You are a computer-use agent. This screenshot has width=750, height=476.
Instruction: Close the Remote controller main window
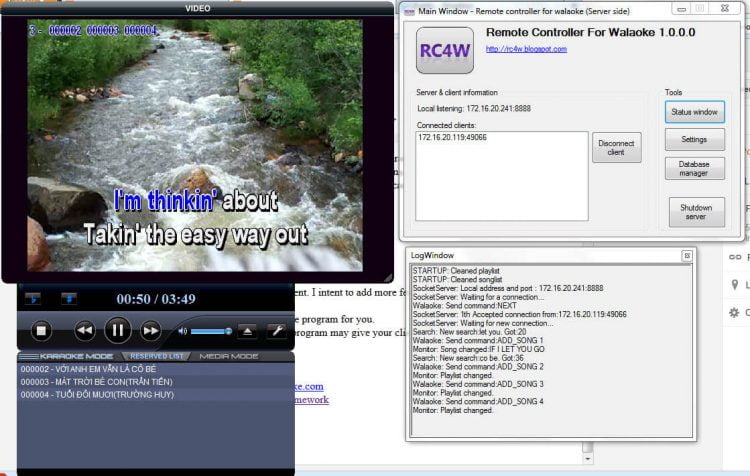click(725, 9)
